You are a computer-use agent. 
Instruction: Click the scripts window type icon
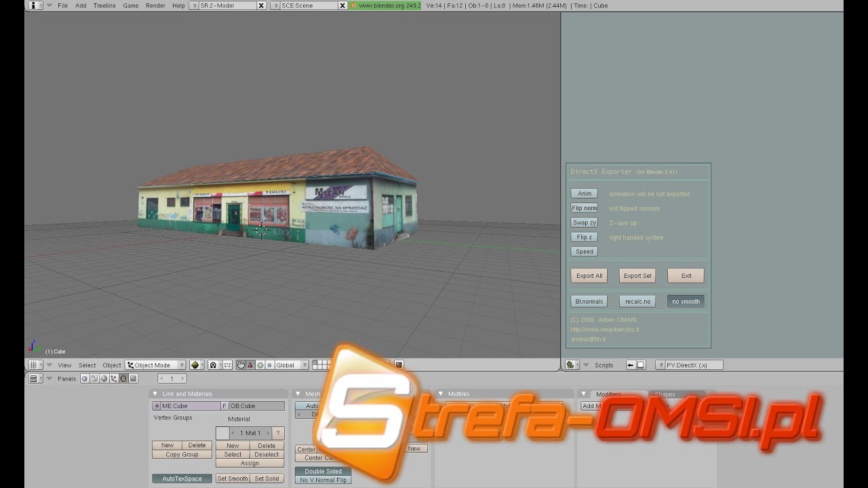(573, 365)
